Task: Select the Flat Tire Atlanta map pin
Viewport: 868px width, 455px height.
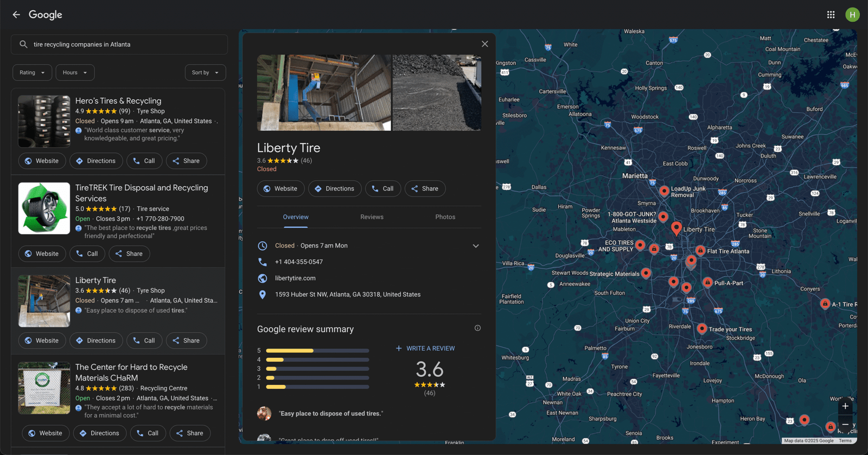Action: coord(700,250)
